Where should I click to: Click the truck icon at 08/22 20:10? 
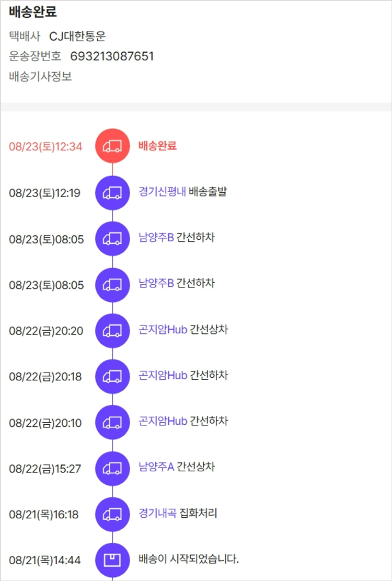tap(112, 422)
